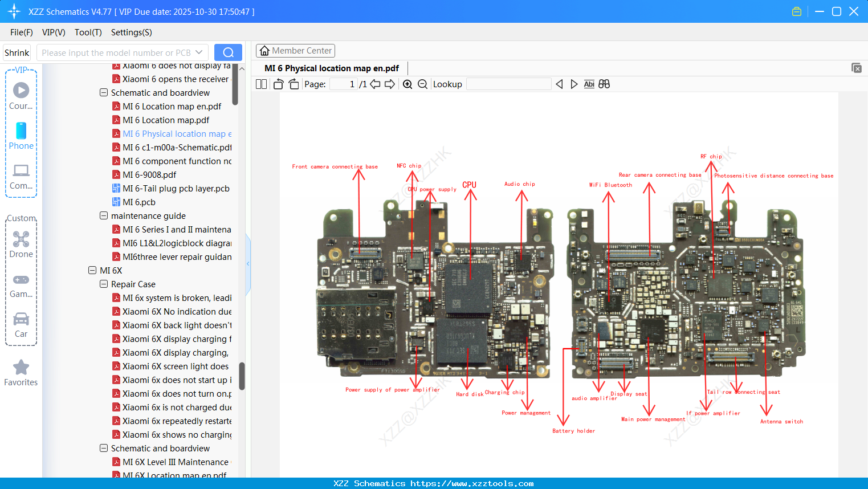Collapse the maintenance guide folder
The width and height of the screenshot is (868, 489).
tap(104, 216)
